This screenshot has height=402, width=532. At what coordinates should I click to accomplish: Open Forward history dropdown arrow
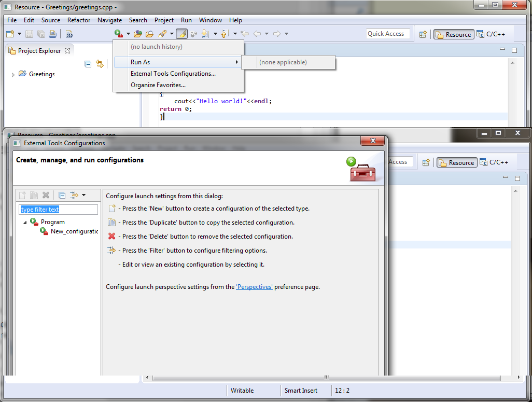click(286, 34)
